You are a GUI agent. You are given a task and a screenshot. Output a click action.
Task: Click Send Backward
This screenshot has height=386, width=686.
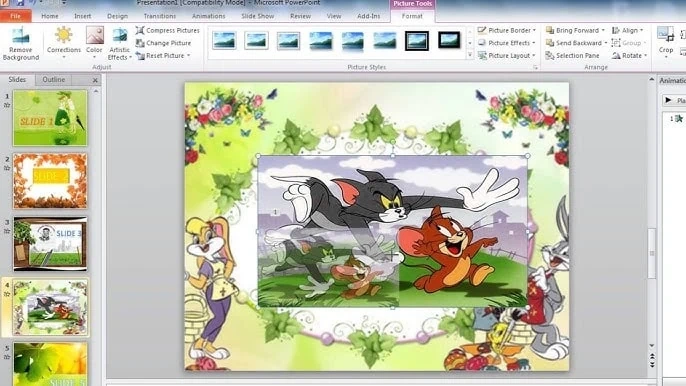pyautogui.click(x=574, y=43)
